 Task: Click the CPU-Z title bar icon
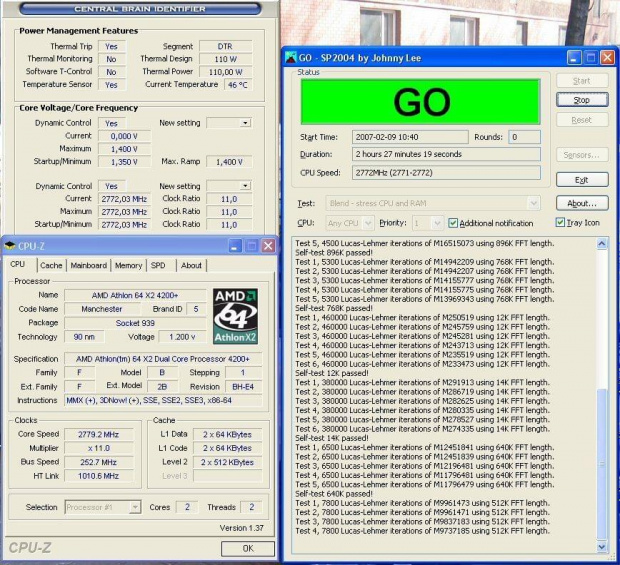tap(9, 246)
